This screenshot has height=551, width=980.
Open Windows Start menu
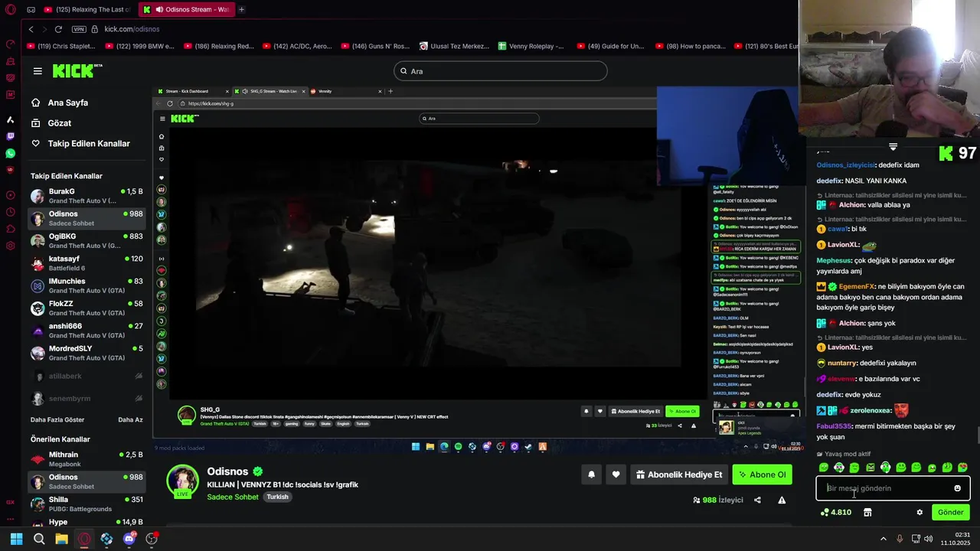(x=16, y=539)
